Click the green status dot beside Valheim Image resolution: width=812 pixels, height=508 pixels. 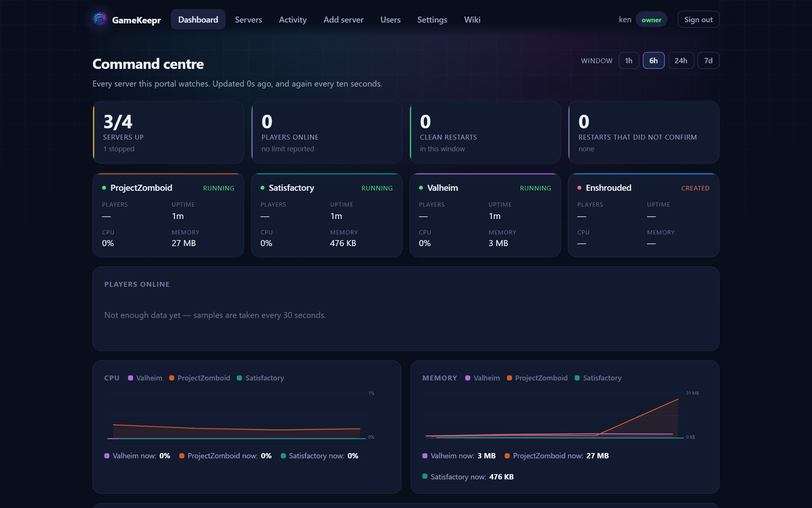[421, 188]
